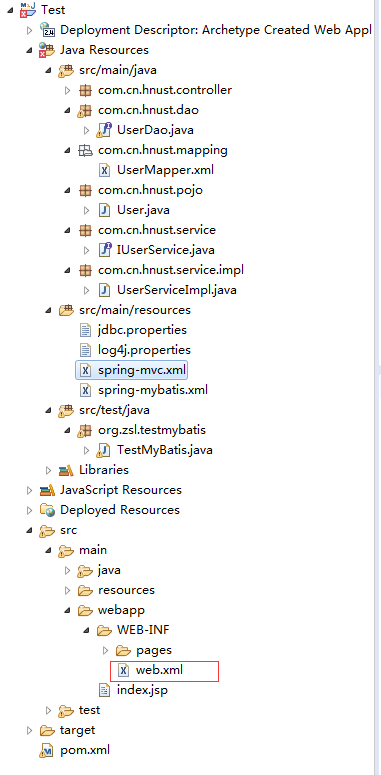Click the Test project icon
Screen dimensions: 381x775
tap(29, 9)
